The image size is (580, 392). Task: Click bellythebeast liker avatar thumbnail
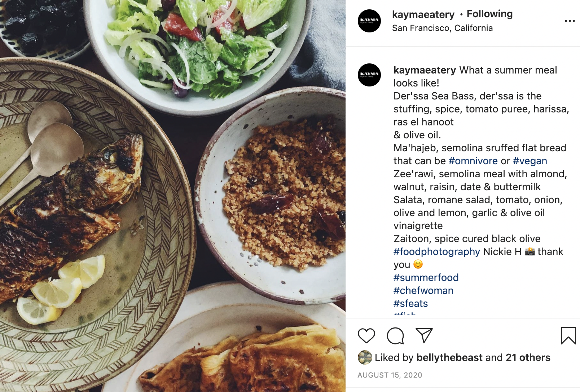coord(365,357)
